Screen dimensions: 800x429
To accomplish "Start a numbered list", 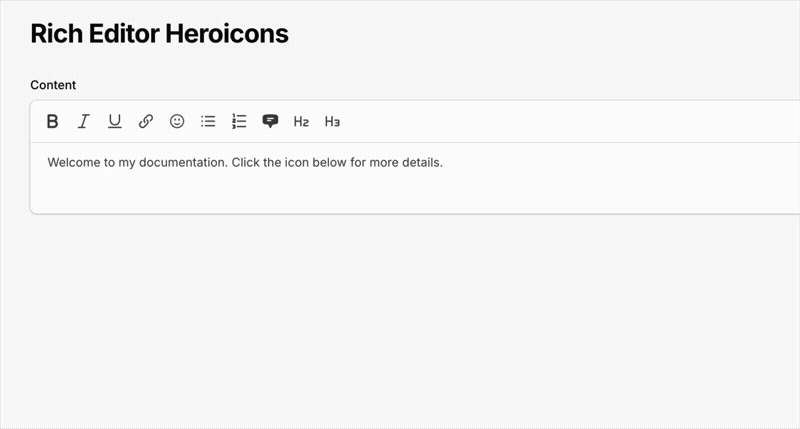I will [x=239, y=122].
